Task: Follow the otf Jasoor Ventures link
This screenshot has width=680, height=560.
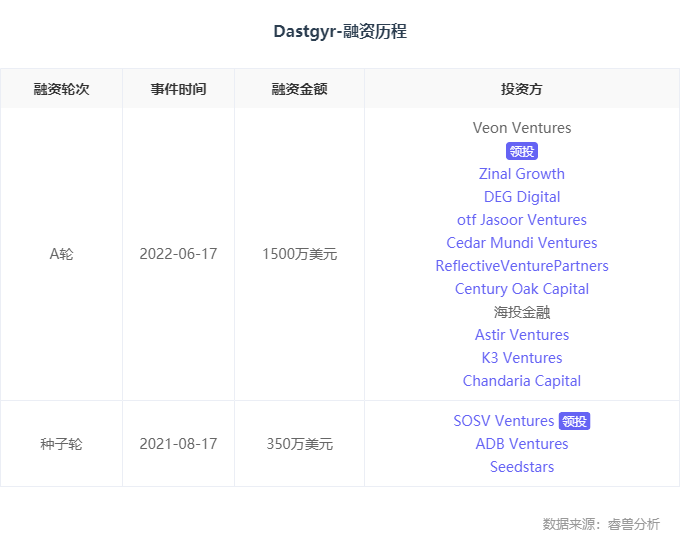Action: point(522,220)
